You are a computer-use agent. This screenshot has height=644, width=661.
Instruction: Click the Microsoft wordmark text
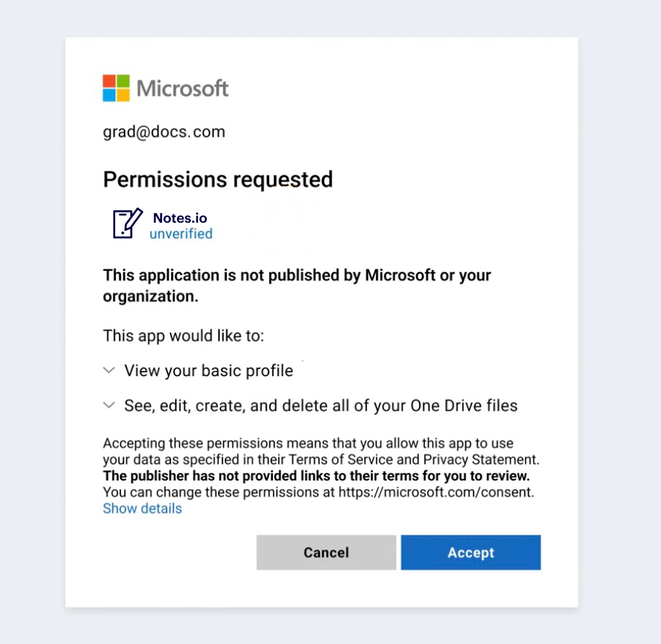click(x=182, y=89)
